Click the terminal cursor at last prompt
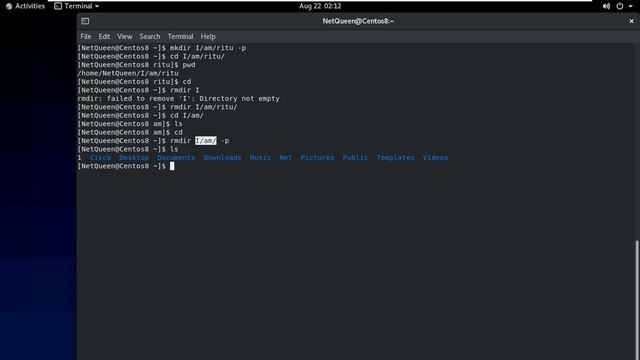 click(x=172, y=166)
